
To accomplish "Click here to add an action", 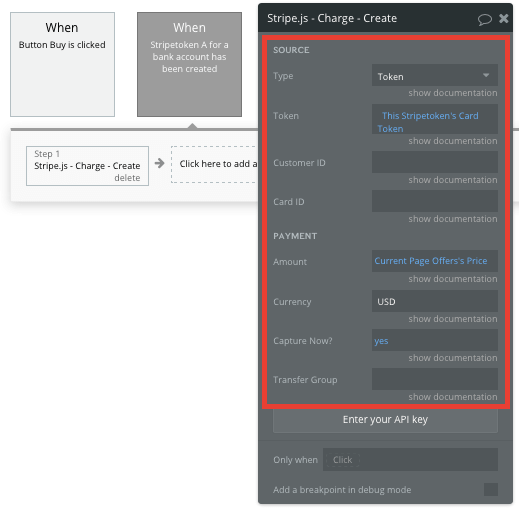I will (x=215, y=164).
